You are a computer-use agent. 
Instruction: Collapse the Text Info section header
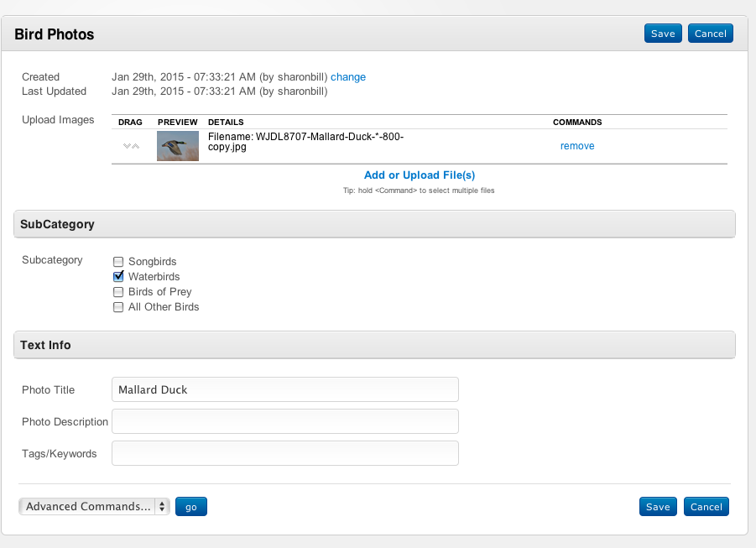coord(374,346)
